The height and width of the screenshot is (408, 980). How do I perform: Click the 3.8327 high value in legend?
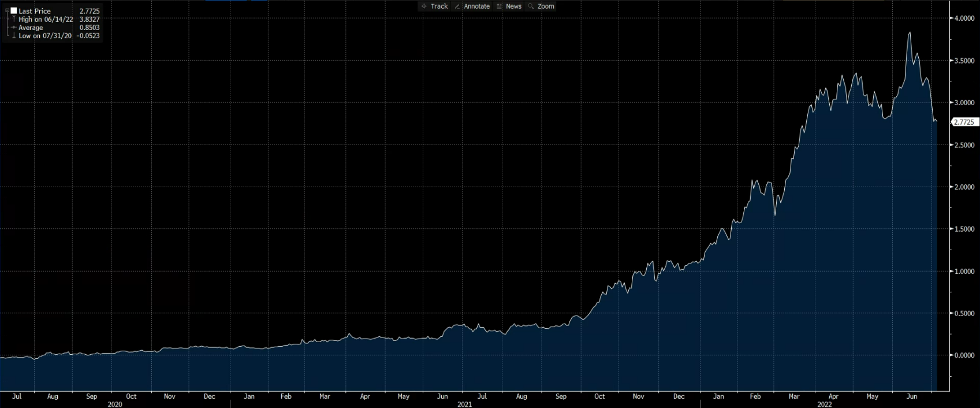(90, 20)
